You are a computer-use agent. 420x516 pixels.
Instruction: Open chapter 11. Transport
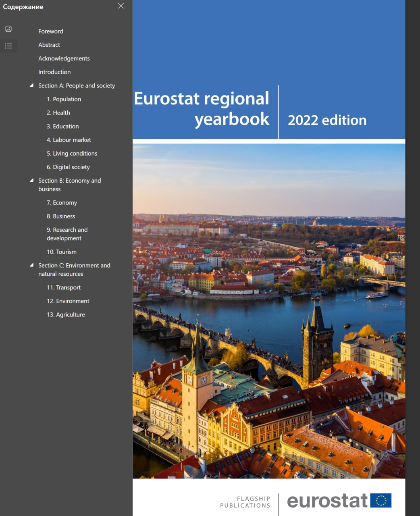point(64,287)
